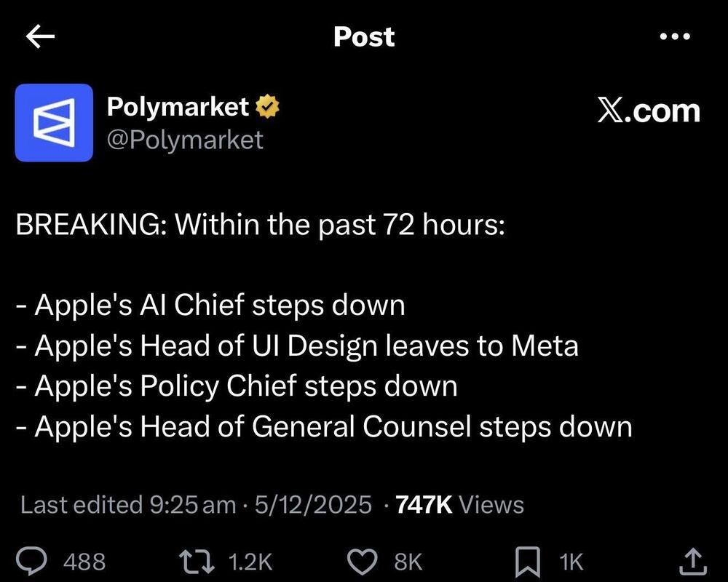Image resolution: width=728 pixels, height=582 pixels.
Task: Click the X.com watermark text
Action: (648, 111)
